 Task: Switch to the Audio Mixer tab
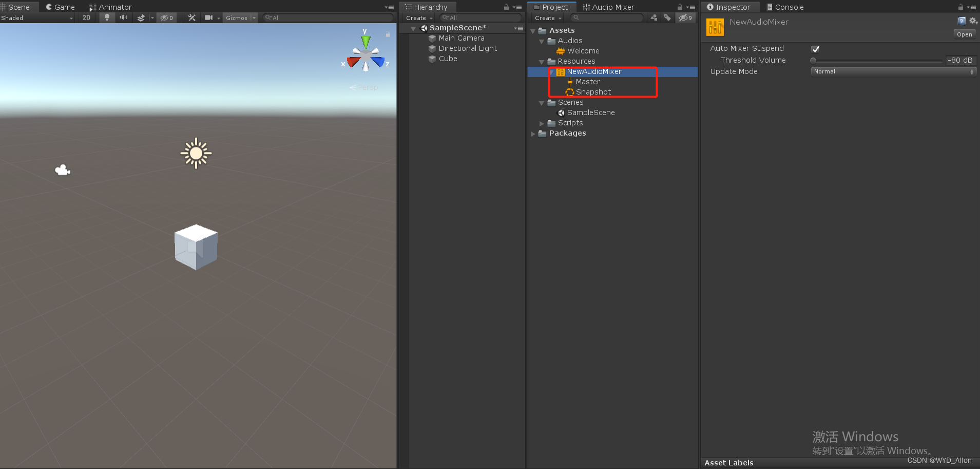pos(609,7)
